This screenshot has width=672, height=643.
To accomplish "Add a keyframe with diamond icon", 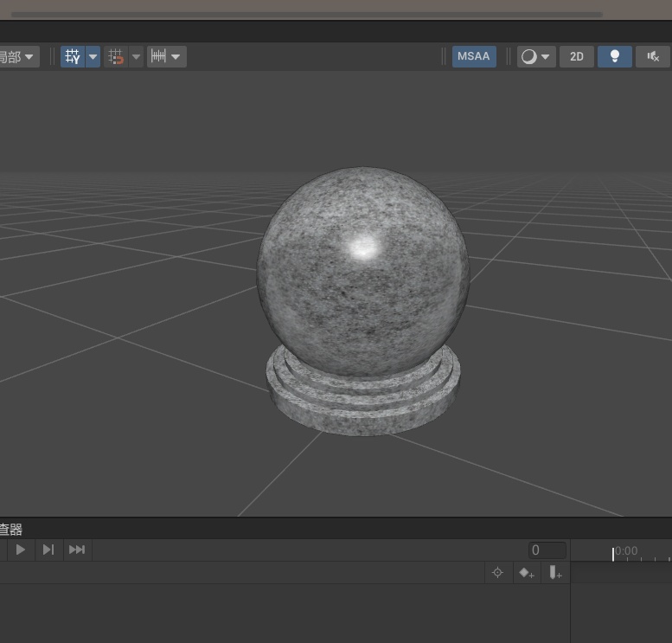I will tap(526, 573).
